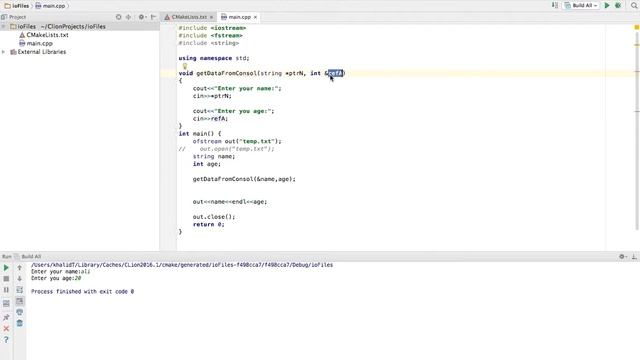The image size is (640, 360).
Task: Click the ioFiles breadcrumb in navigation bar
Action: (16, 6)
